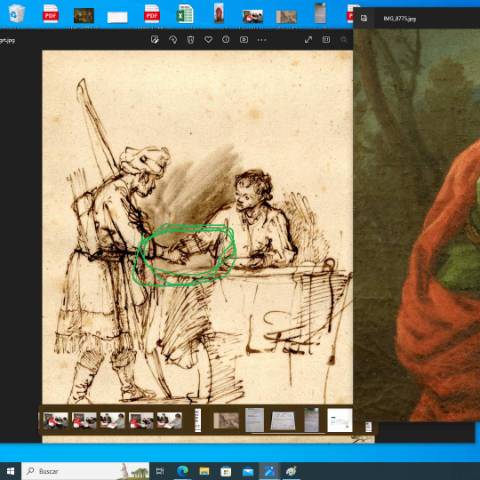Select the first meeting photo in filmstrip
480x480 pixels.
point(56,420)
